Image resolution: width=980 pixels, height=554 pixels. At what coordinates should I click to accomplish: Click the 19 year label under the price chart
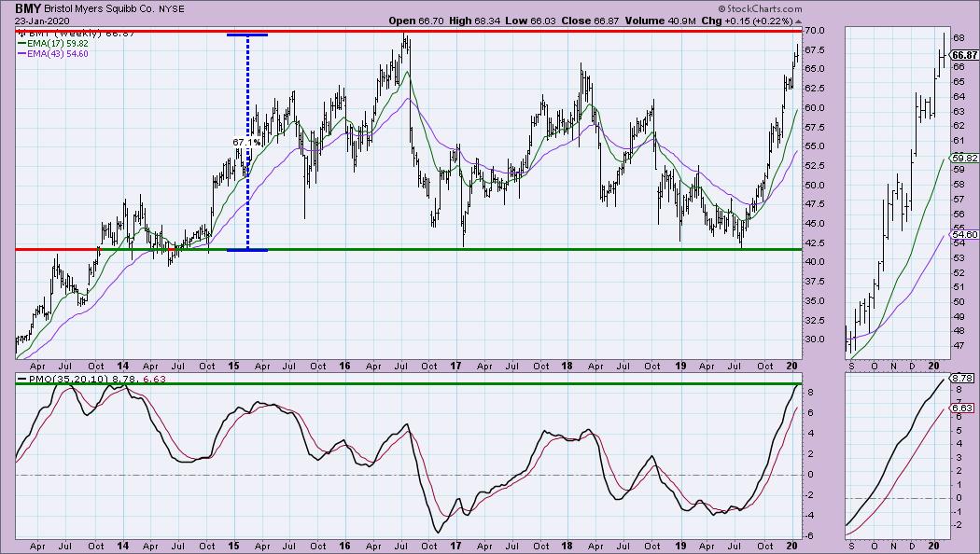coord(680,366)
